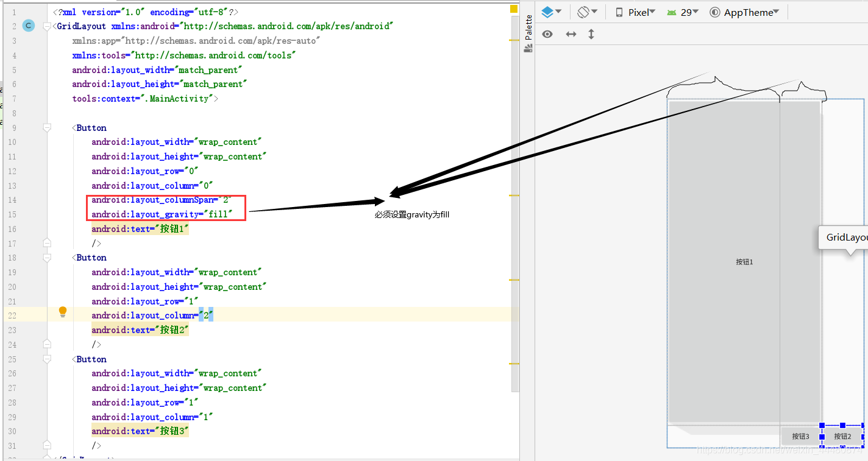Click layout_width="match_parent" on line 5

click(x=157, y=70)
